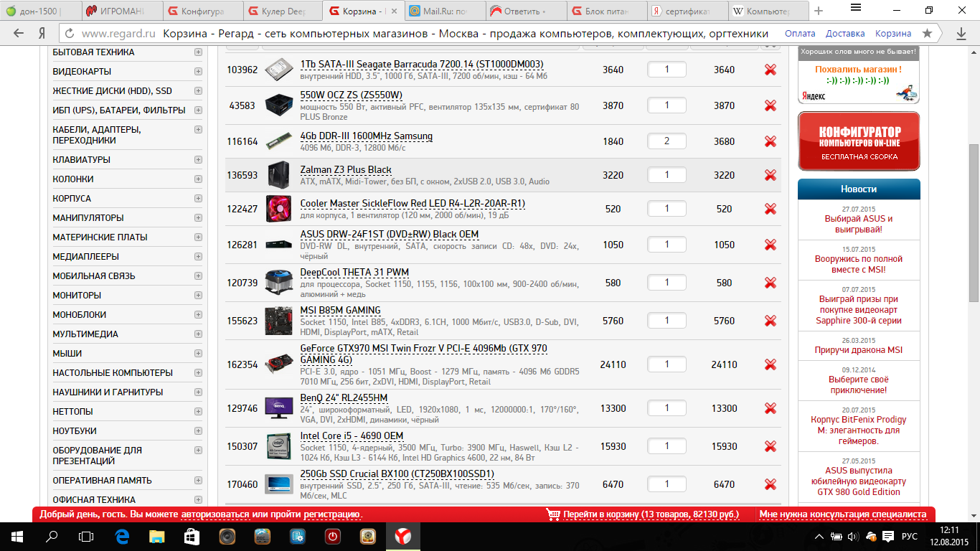Open the Доставка link in address bar
The height and width of the screenshot is (551, 980).
(845, 34)
